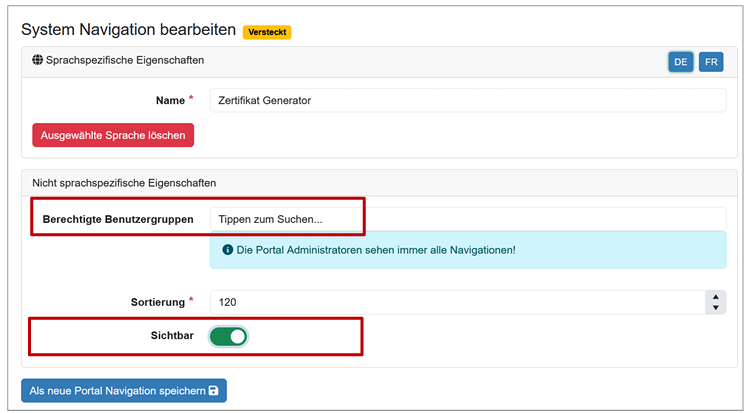The height and width of the screenshot is (413, 747).
Task: Increase Sortierung with the up arrow
Action: coord(716,297)
